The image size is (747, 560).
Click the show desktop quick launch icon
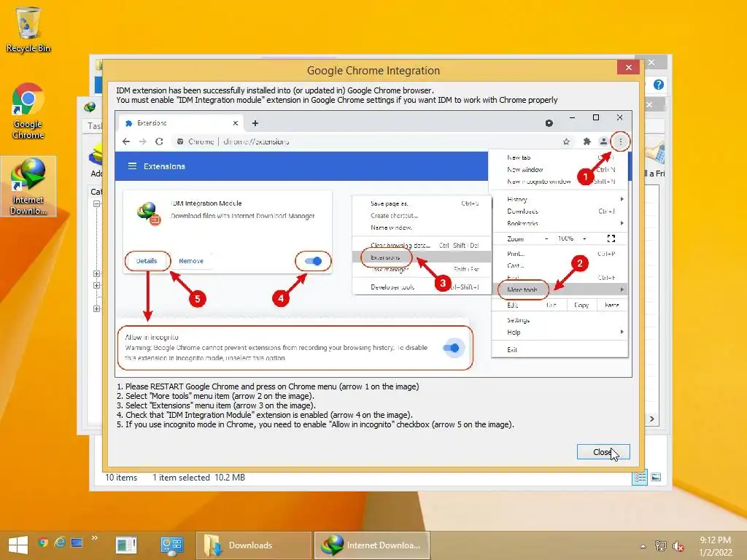point(77,542)
